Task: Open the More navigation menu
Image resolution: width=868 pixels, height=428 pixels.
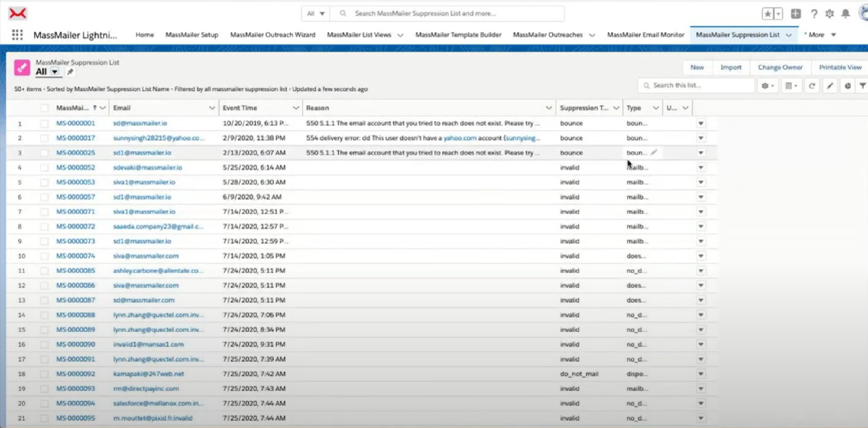Action: (820, 35)
